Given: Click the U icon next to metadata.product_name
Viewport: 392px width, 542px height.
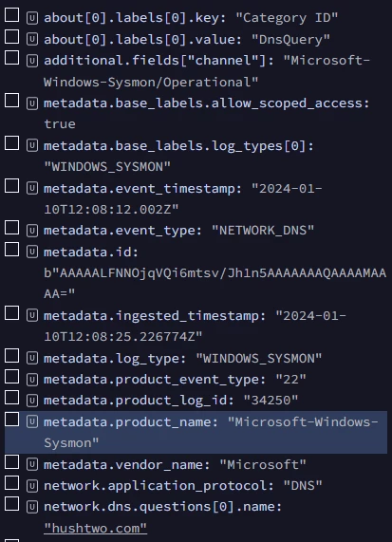Looking at the screenshot, I should coord(32,422).
